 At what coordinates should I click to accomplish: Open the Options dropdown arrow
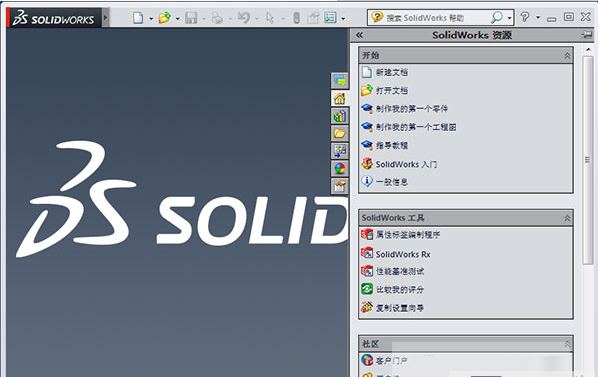343,18
